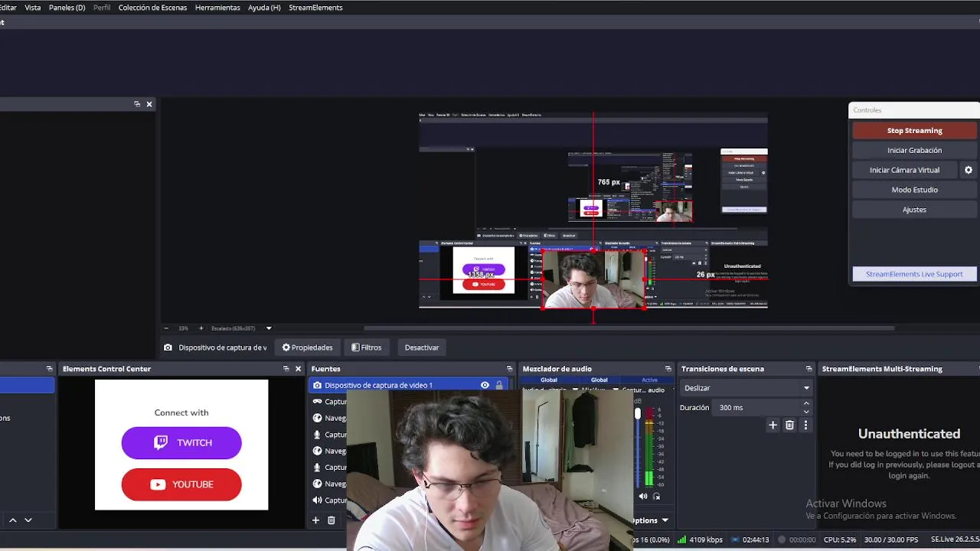Open Filtros for the selected source
This screenshot has height=551, width=980.
point(366,347)
